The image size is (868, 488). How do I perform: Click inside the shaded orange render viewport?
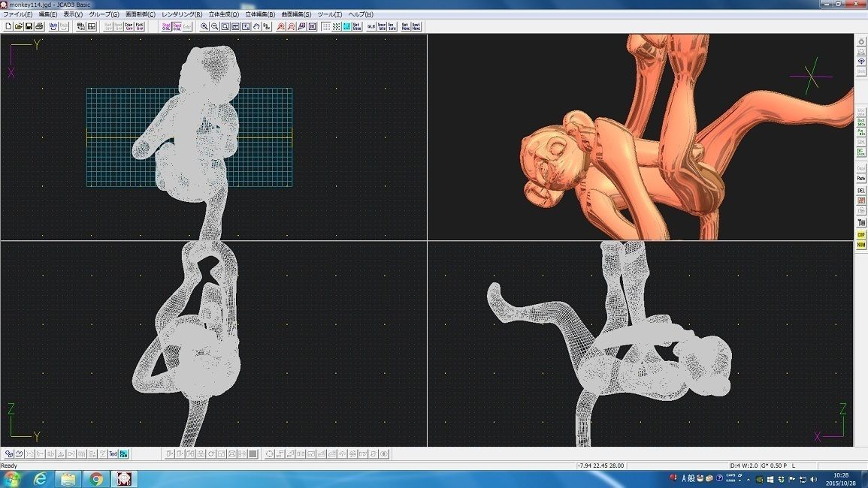(641, 137)
